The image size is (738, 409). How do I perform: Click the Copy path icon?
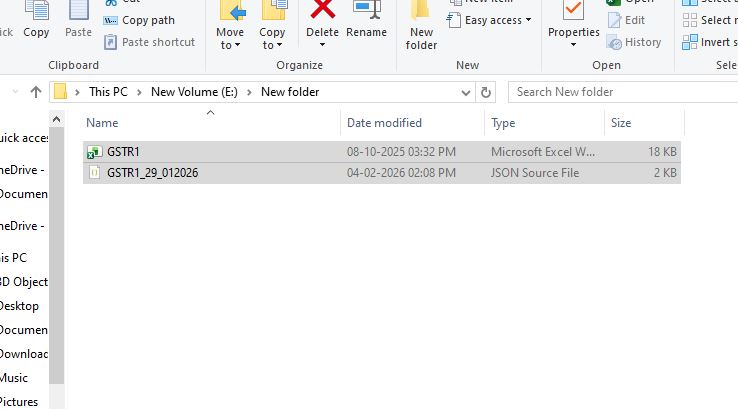point(110,20)
